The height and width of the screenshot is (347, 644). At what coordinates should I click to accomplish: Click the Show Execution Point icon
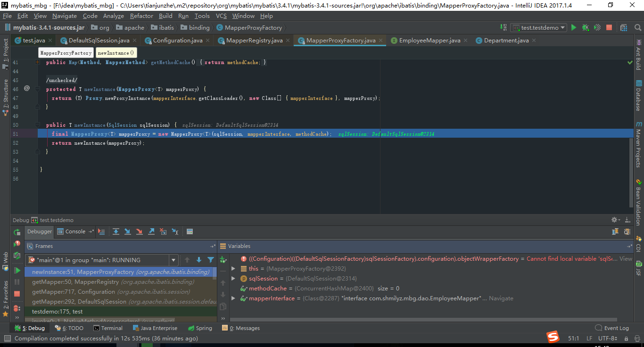tap(101, 231)
